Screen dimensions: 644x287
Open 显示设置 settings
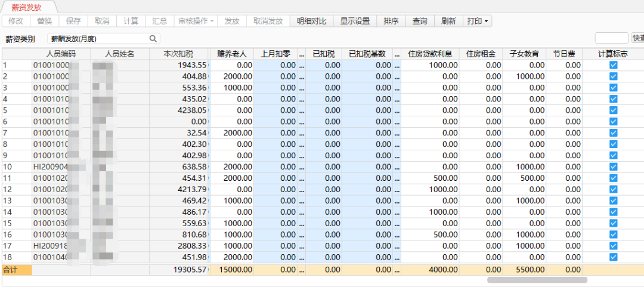(355, 21)
